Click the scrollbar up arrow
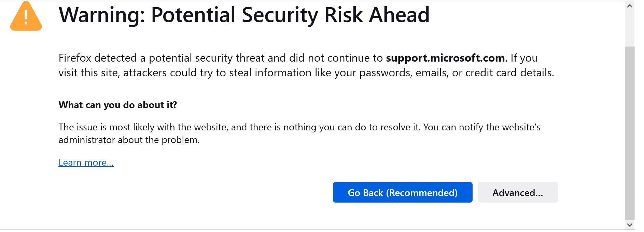This screenshot has width=644, height=232. [x=630, y=6]
